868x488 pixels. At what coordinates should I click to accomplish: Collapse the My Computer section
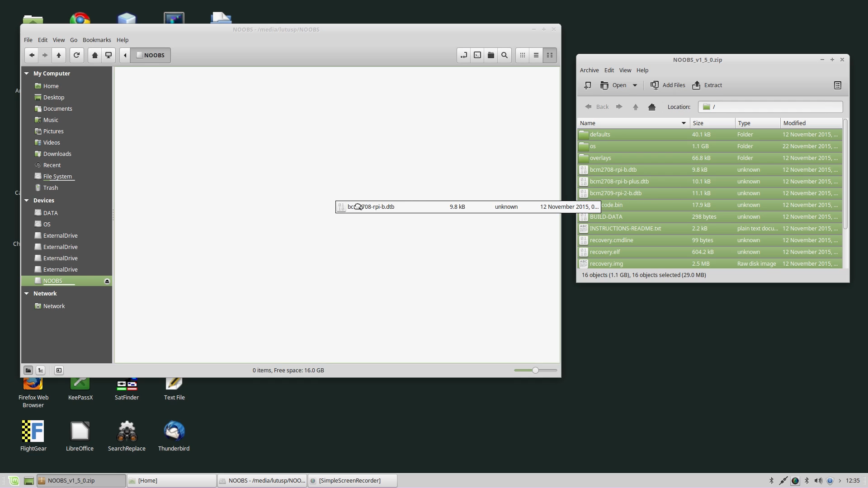click(x=27, y=73)
